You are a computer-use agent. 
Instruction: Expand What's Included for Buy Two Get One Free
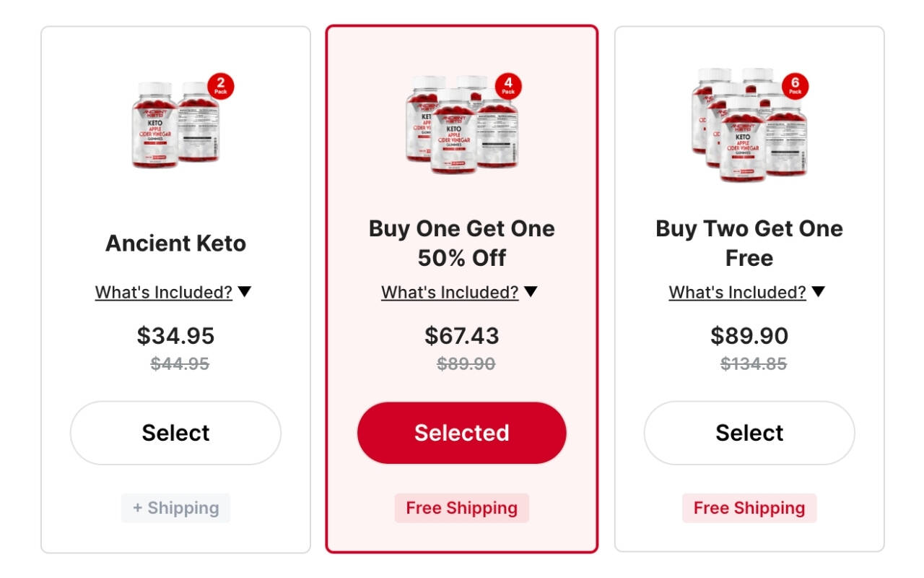coord(737,293)
